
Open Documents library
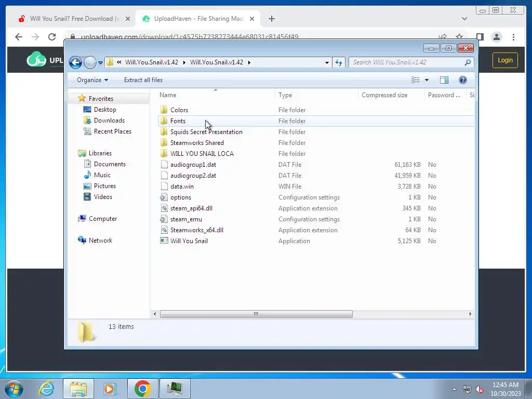(x=110, y=164)
